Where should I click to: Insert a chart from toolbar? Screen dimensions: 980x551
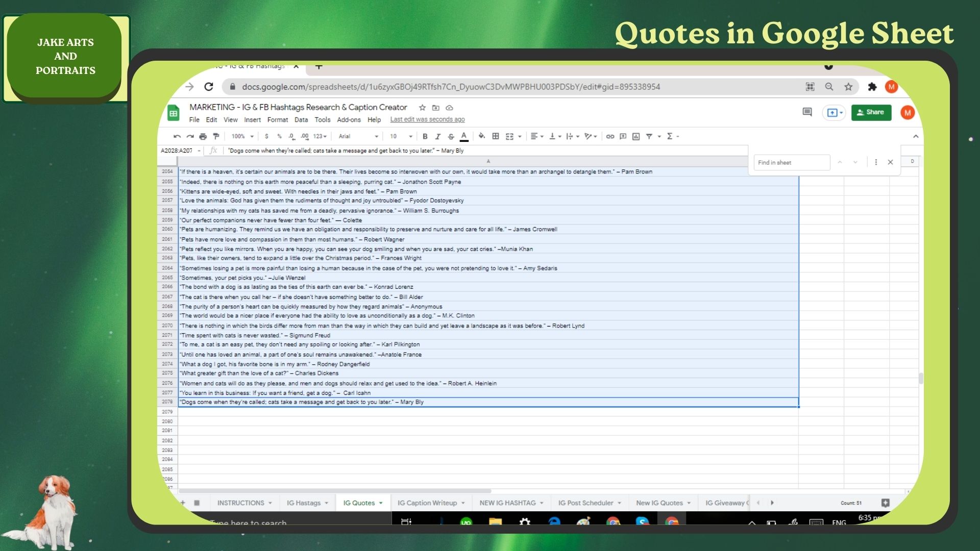coord(636,137)
